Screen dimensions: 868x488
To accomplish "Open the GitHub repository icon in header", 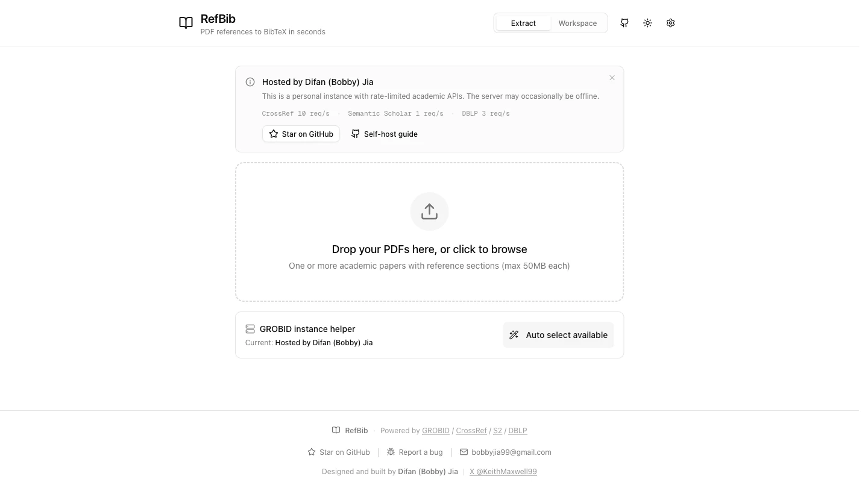I will click(x=624, y=23).
